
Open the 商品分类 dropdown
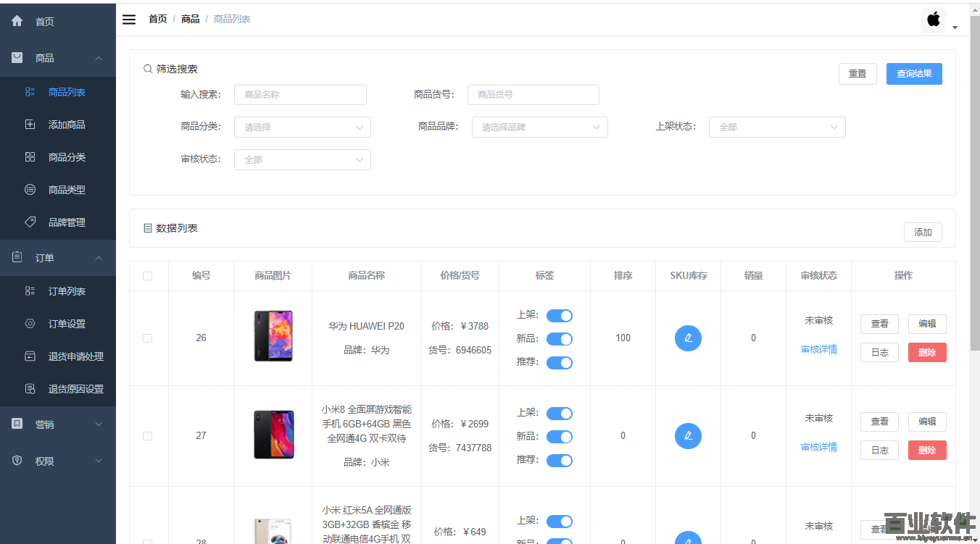302,127
